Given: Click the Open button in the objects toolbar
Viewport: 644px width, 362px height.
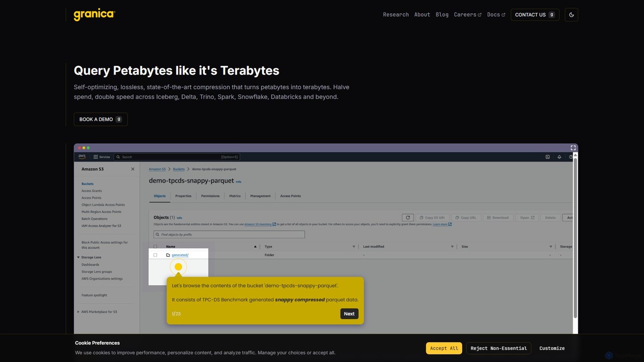Looking at the screenshot, I should coord(527,218).
